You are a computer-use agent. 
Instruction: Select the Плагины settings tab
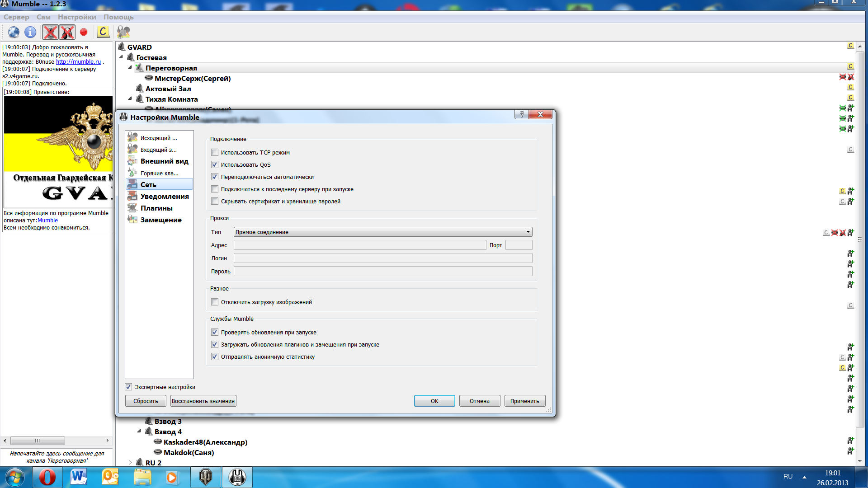point(156,208)
